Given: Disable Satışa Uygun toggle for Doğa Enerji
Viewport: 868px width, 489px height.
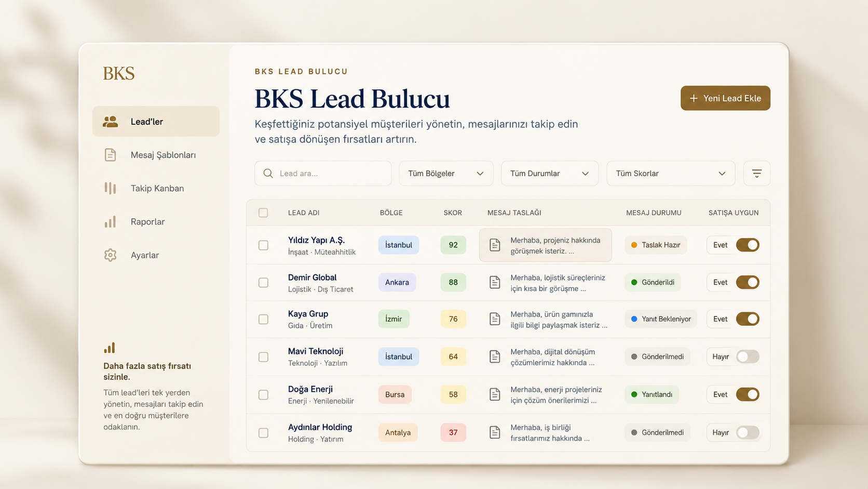Looking at the screenshot, I should point(748,394).
